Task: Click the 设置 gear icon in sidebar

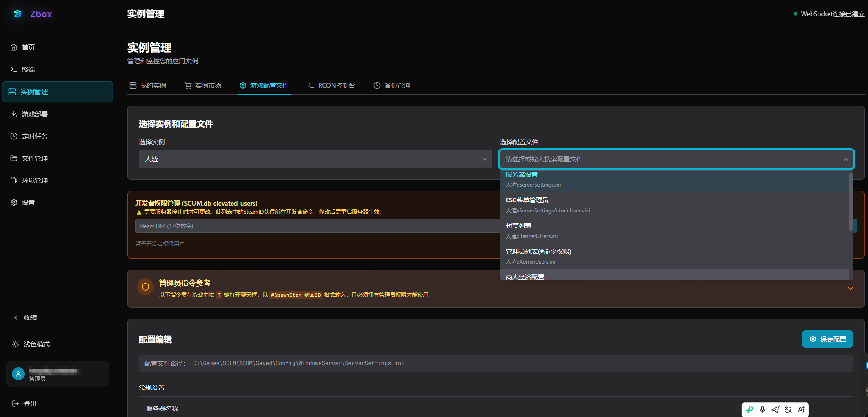Action: click(14, 202)
